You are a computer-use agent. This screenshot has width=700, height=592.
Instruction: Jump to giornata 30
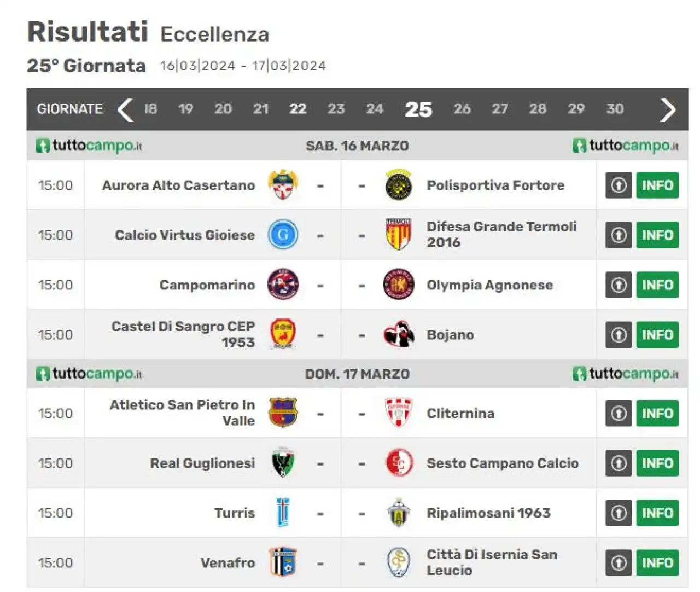pyautogui.click(x=615, y=109)
